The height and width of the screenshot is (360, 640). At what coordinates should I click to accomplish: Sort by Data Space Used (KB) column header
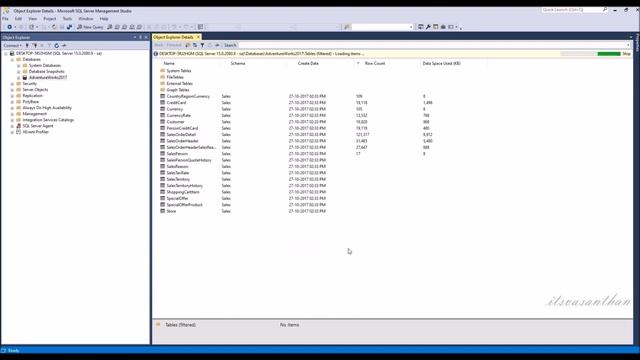pyautogui.click(x=441, y=64)
